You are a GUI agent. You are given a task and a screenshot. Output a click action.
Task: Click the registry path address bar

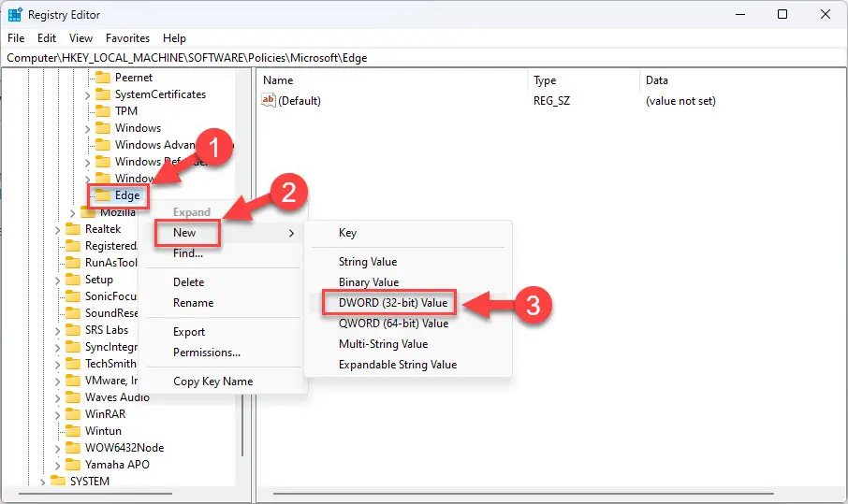[423, 58]
